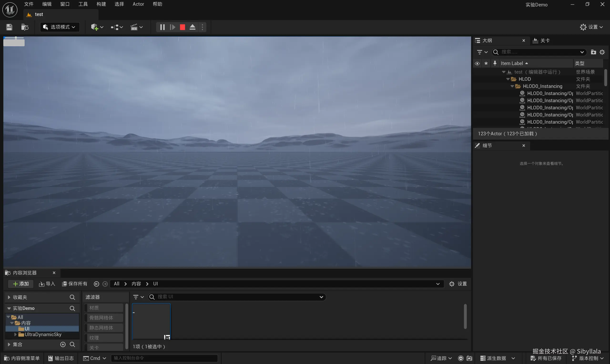Screen dimensions: 610x364
Task: Open content browser icon in toolbar
Action: pos(25,27)
